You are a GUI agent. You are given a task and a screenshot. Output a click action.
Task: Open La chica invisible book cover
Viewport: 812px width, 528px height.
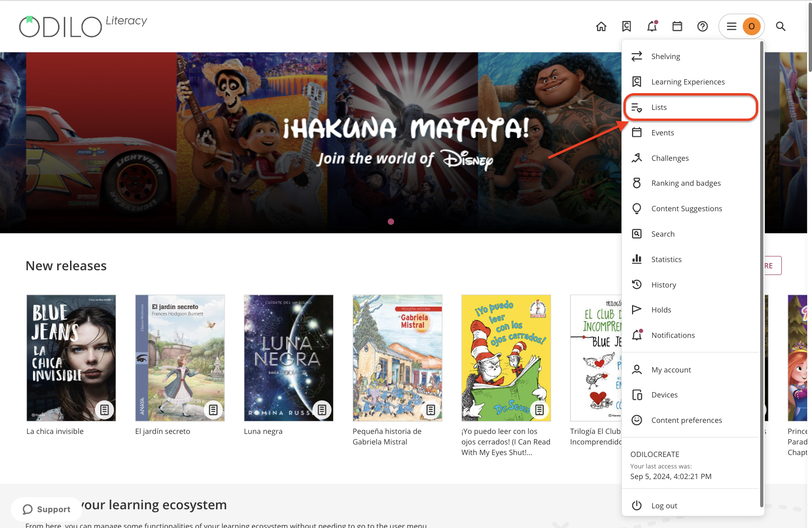click(x=71, y=358)
